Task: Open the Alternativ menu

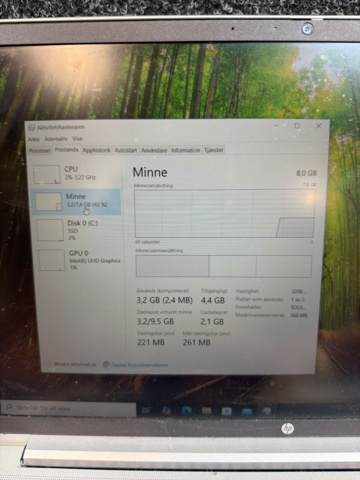Action: point(56,139)
